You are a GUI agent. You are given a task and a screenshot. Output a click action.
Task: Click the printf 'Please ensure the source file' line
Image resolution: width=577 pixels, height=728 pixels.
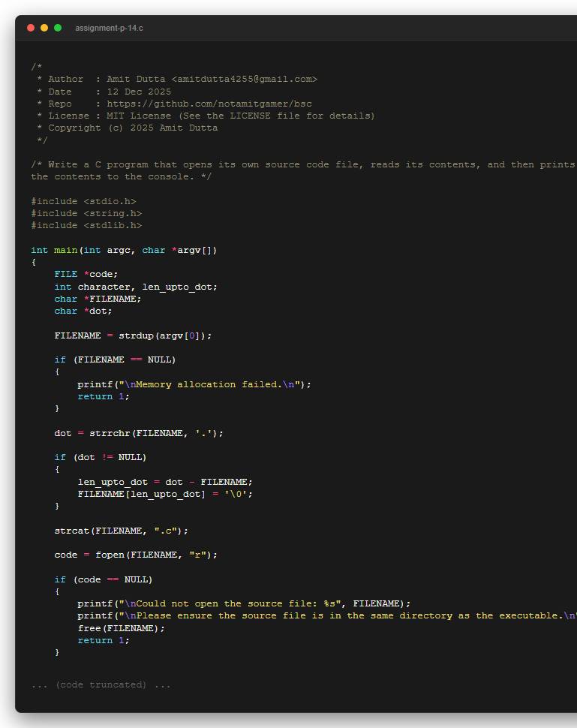click(327, 616)
